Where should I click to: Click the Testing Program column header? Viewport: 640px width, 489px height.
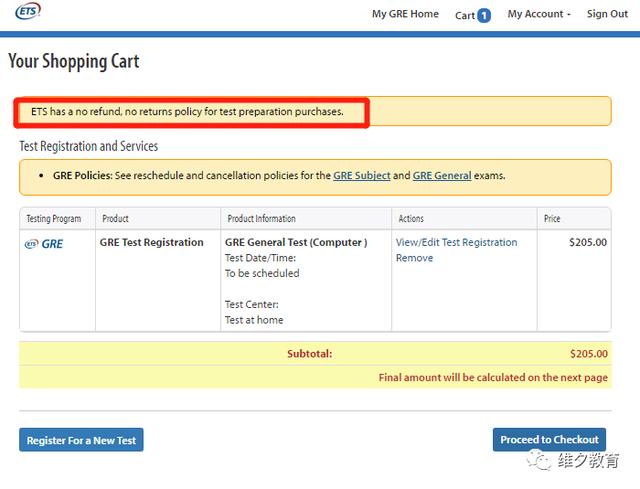click(53, 219)
